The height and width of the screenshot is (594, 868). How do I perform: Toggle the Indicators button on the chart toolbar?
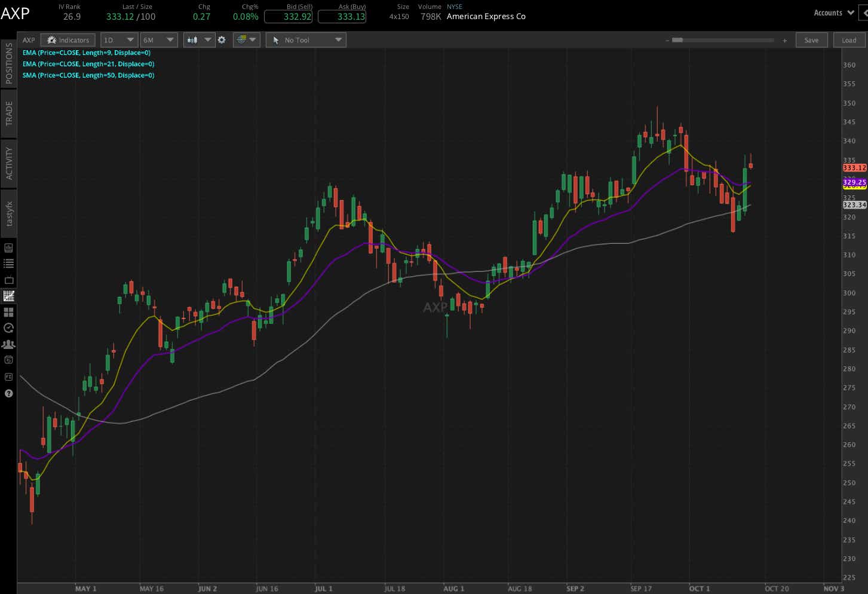point(68,39)
